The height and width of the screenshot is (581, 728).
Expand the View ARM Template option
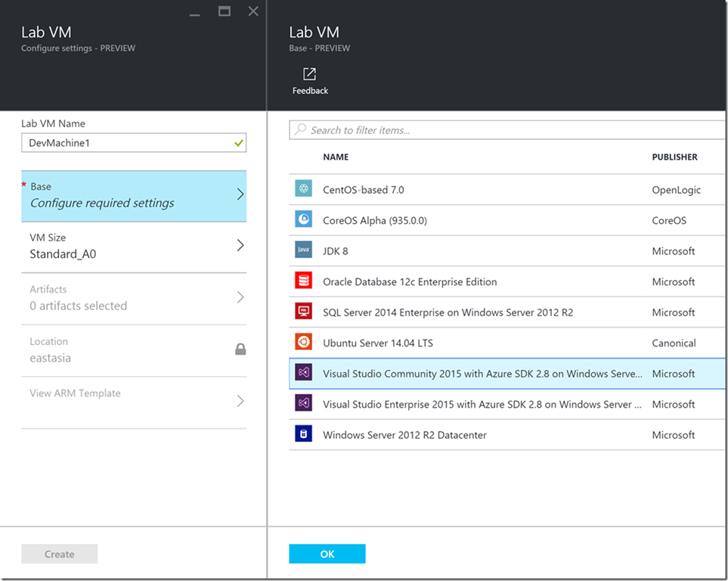pyautogui.click(x=134, y=393)
